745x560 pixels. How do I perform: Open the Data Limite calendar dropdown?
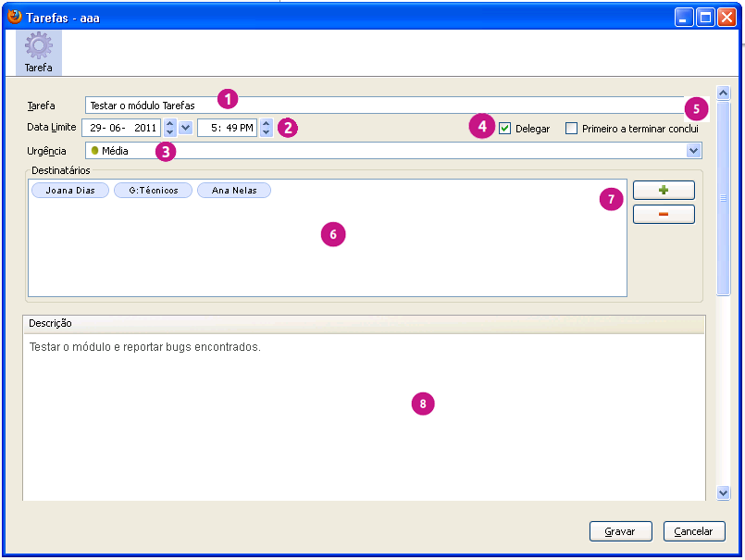pyautogui.click(x=185, y=128)
